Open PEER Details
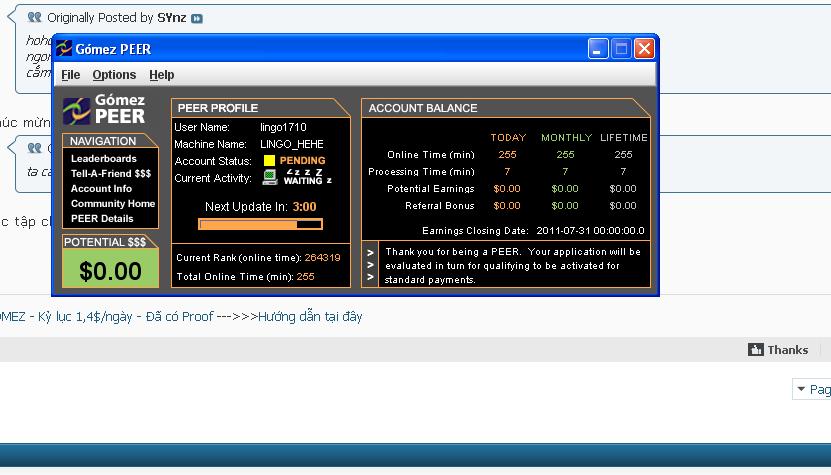This screenshot has height=475, width=831. [102, 218]
